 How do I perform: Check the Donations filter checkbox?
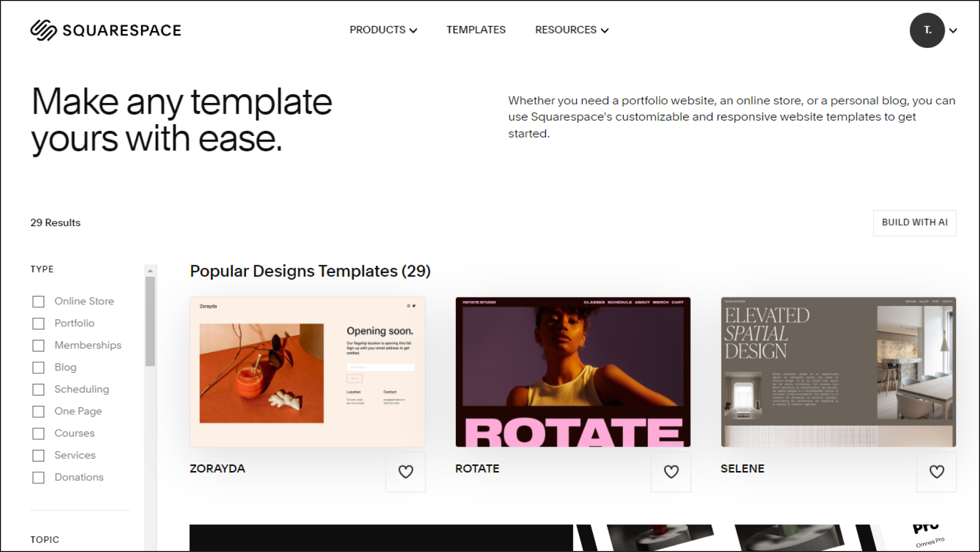(x=38, y=477)
